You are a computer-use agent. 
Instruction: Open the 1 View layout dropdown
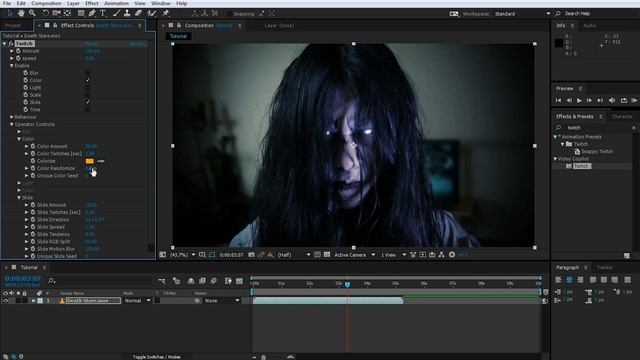coord(393,255)
